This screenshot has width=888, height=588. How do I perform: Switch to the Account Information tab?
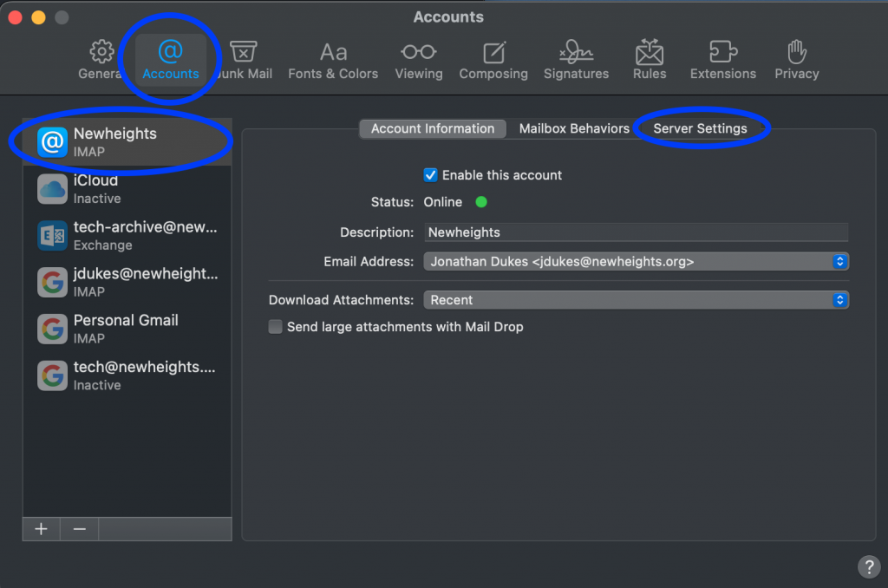coord(433,128)
